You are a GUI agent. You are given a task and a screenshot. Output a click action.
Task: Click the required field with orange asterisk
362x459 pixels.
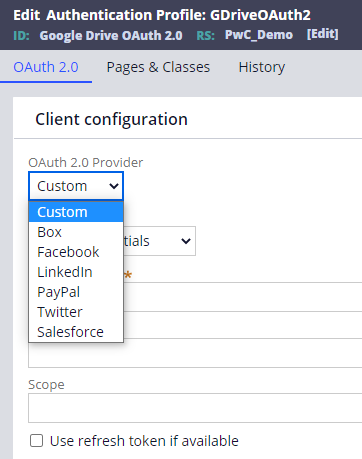[243, 297]
